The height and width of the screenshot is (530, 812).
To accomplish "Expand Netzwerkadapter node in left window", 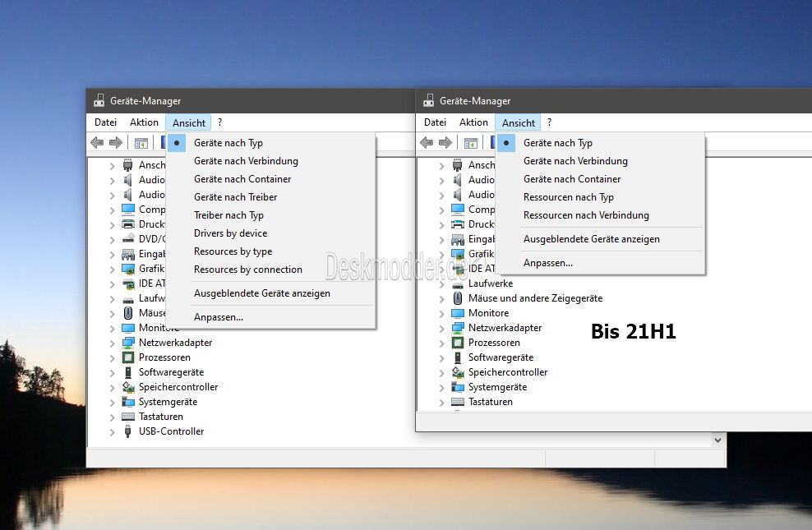I will [x=112, y=343].
